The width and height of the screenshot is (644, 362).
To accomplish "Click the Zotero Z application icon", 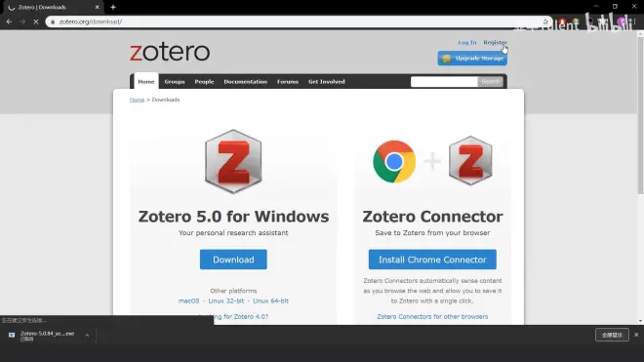I will click(233, 161).
